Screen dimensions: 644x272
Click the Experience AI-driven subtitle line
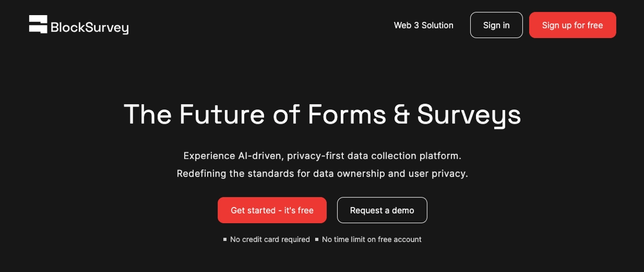point(322,156)
